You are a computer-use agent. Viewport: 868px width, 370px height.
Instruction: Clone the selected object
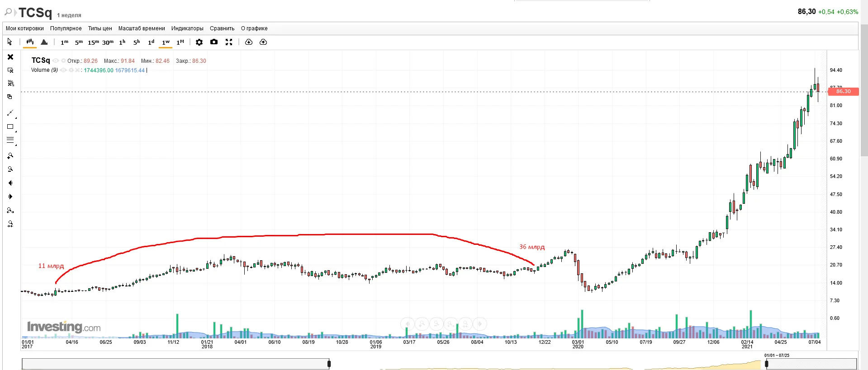pyautogui.click(x=10, y=97)
